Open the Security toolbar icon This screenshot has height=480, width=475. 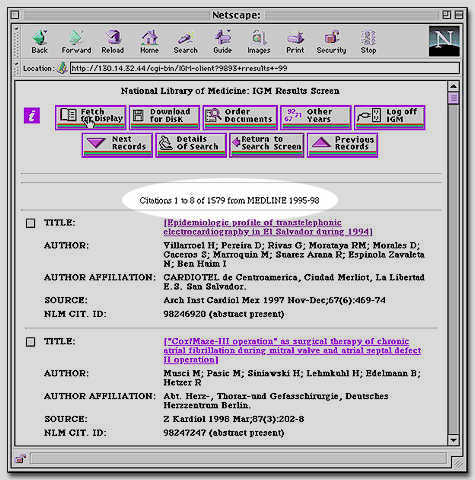click(x=331, y=42)
